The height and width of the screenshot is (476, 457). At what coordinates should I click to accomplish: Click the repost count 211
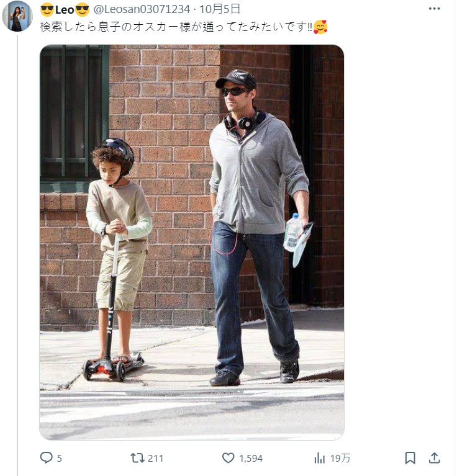tap(155, 458)
